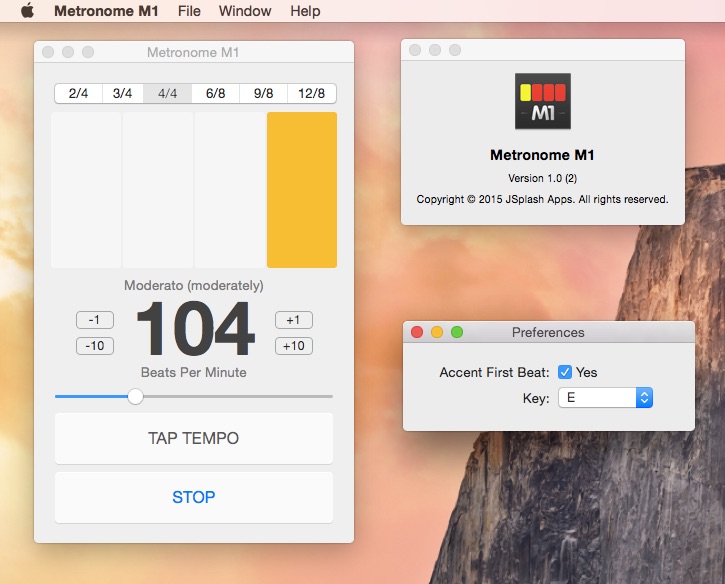Click the Version 1.0 (2) text
The width and height of the screenshot is (725, 584).
click(x=542, y=178)
